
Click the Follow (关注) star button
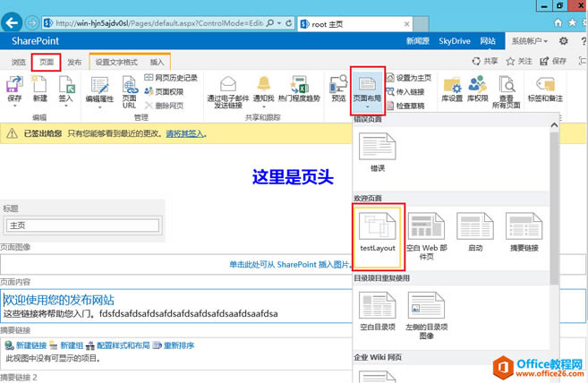click(x=519, y=61)
